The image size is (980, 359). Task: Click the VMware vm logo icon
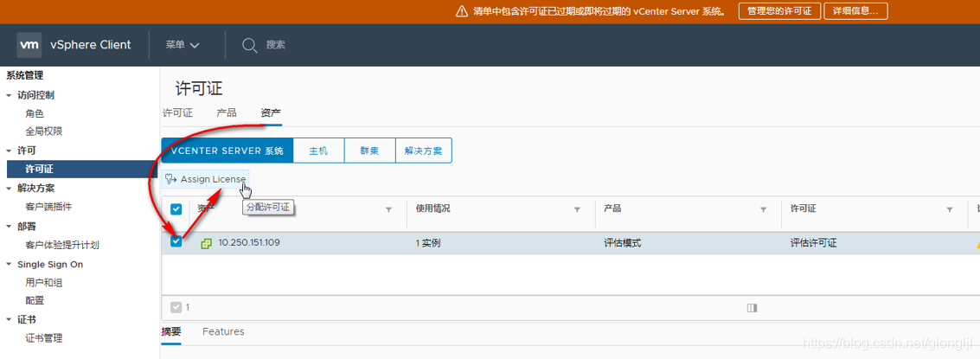(x=29, y=45)
